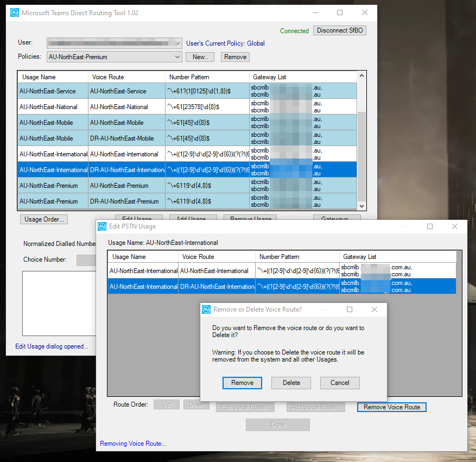Click AU-NorthEast-Premium voice route cell

tap(126, 186)
